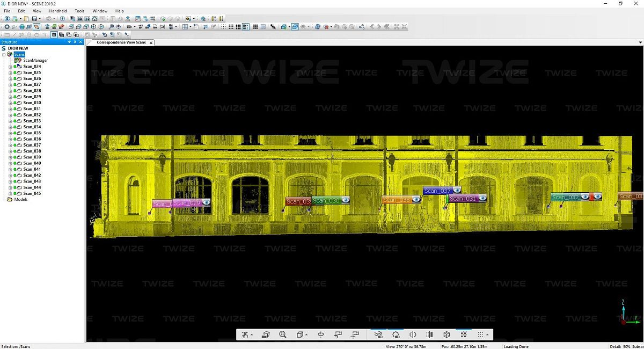Expand the Scan_045 tree node
Viewport: 644px width, 349px height.
[10, 194]
